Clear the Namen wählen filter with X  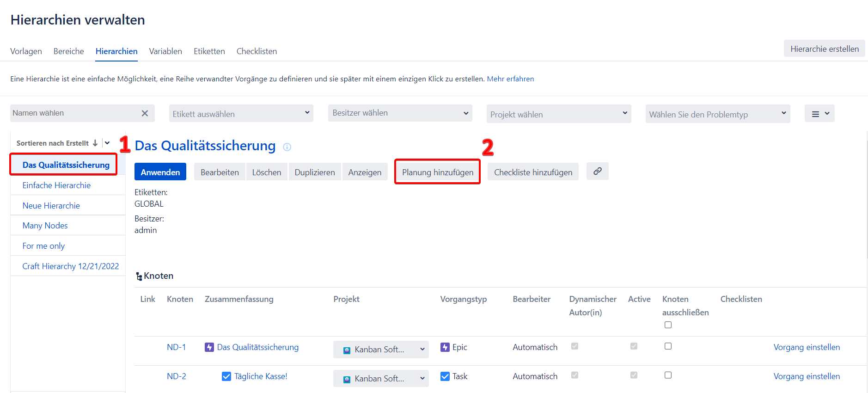pos(145,113)
